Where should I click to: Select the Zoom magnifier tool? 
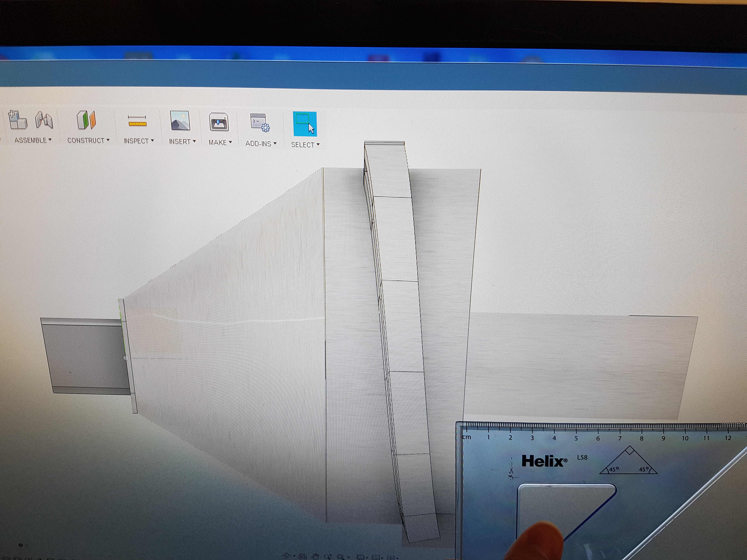[x=328, y=556]
